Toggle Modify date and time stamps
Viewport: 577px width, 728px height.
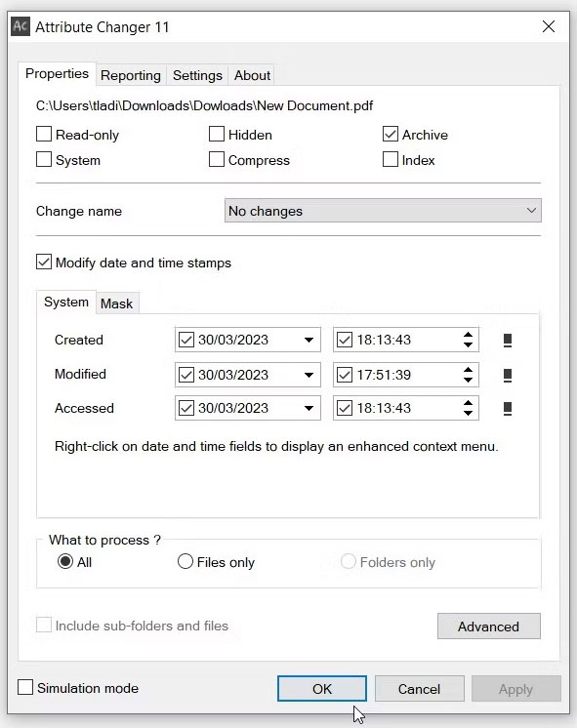pyautogui.click(x=44, y=262)
